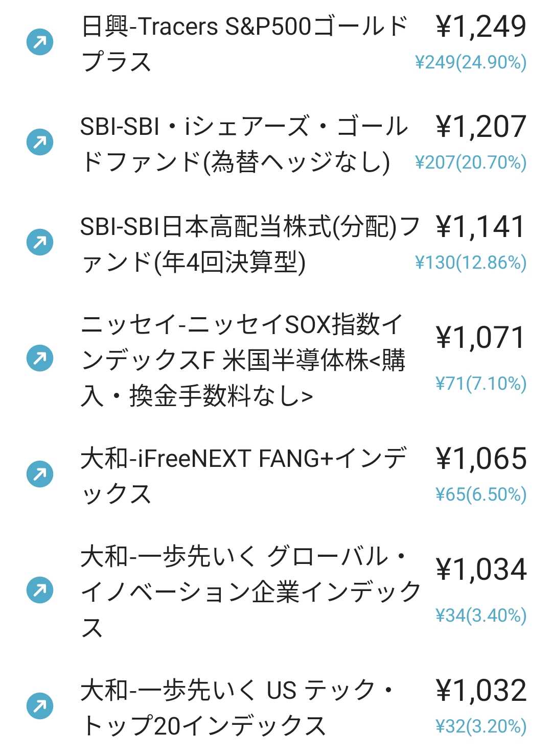
Task: Tap the trend icon for グローバル・イノベーション企業インデックス
Action: 40,590
